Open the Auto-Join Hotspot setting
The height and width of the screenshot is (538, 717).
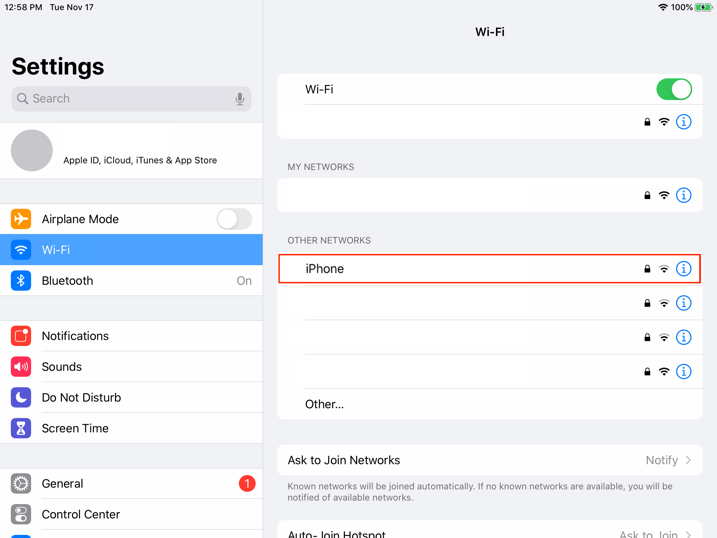click(x=489, y=530)
